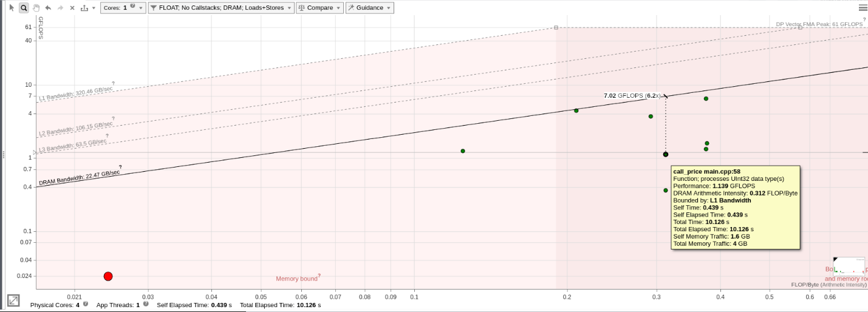Image resolution: width=868 pixels, height=312 pixels.
Task: Open the export options arrow
Action: pos(94,8)
